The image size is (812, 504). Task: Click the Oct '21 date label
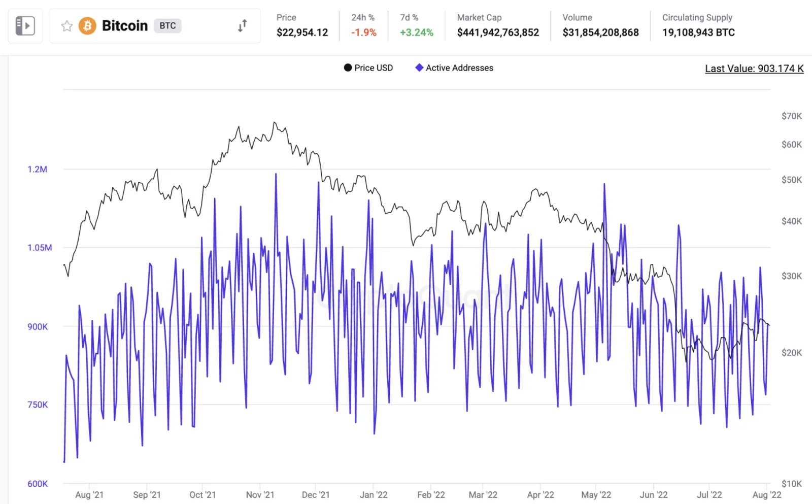point(202,495)
